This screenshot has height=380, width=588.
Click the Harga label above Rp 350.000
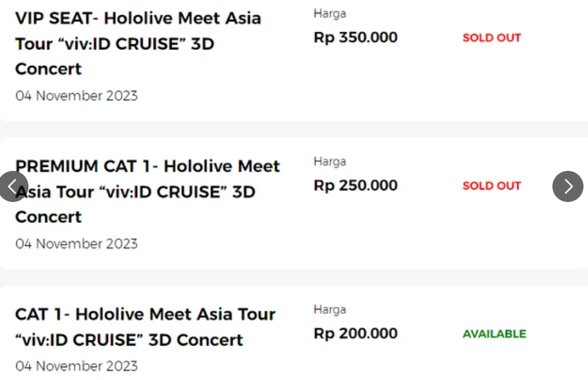pyautogui.click(x=329, y=14)
